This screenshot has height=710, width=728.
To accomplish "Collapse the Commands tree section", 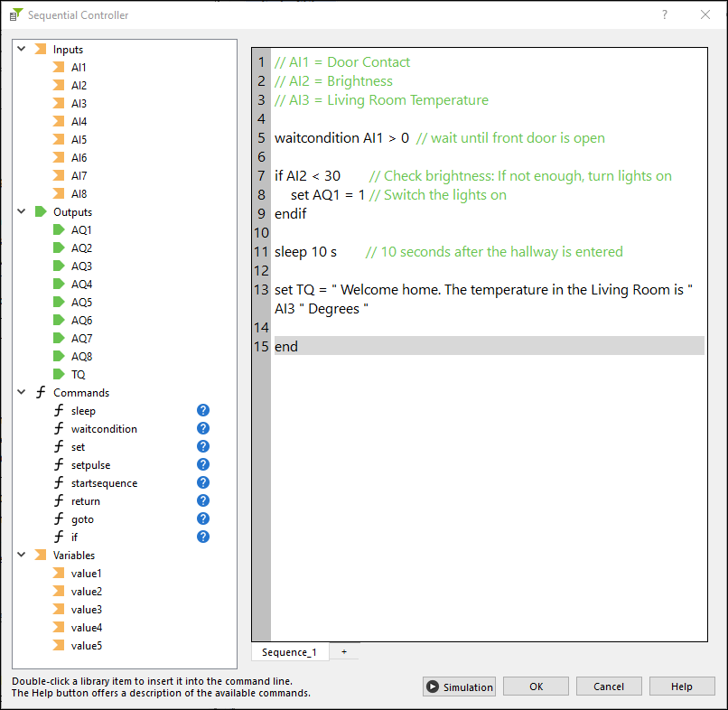I will coord(22,393).
